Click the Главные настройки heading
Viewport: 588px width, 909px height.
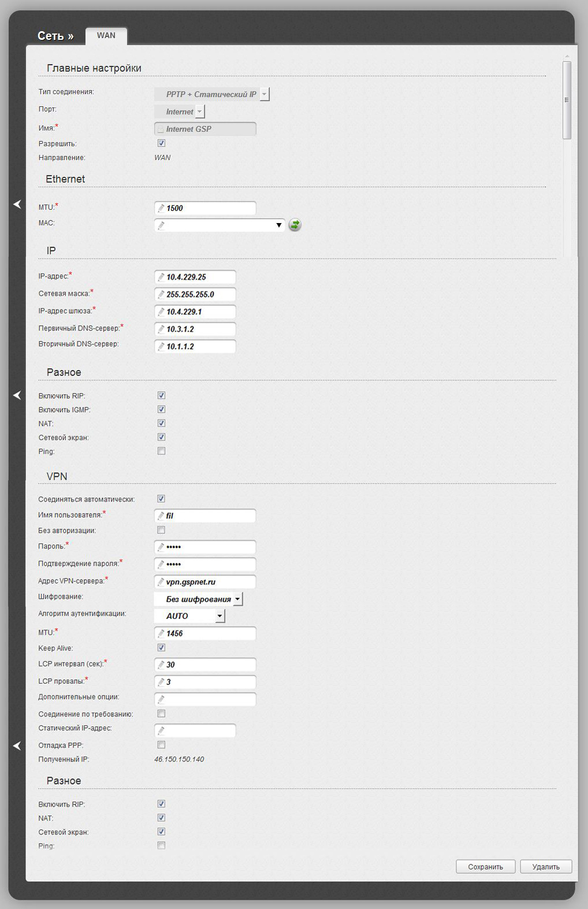tap(94, 68)
